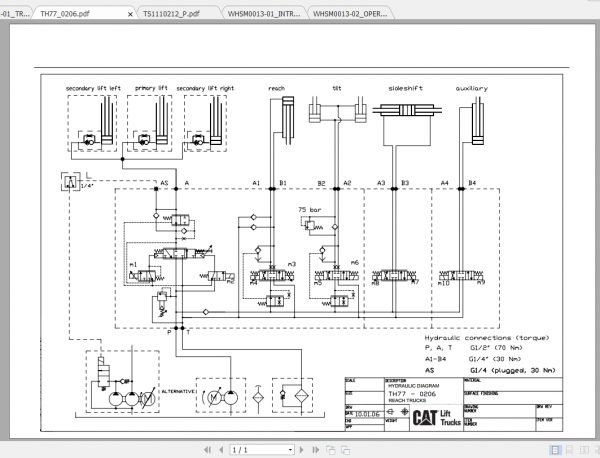Screen dimensions: 600x458
Task: Jump to the last page
Action: tap(316, 450)
